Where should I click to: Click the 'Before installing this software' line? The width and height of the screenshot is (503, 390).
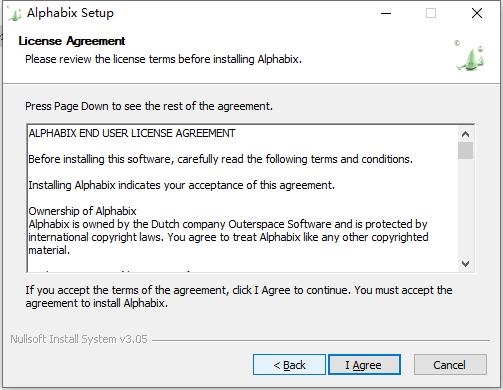click(220, 159)
